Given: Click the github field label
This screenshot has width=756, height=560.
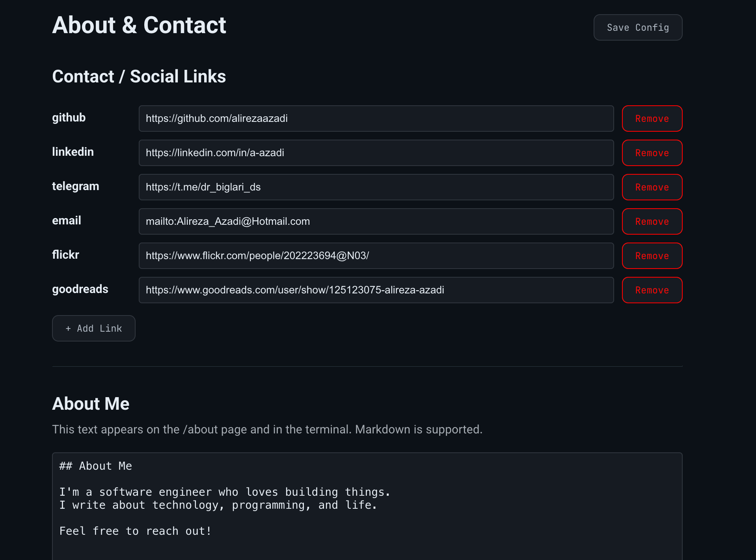Looking at the screenshot, I should 69,118.
